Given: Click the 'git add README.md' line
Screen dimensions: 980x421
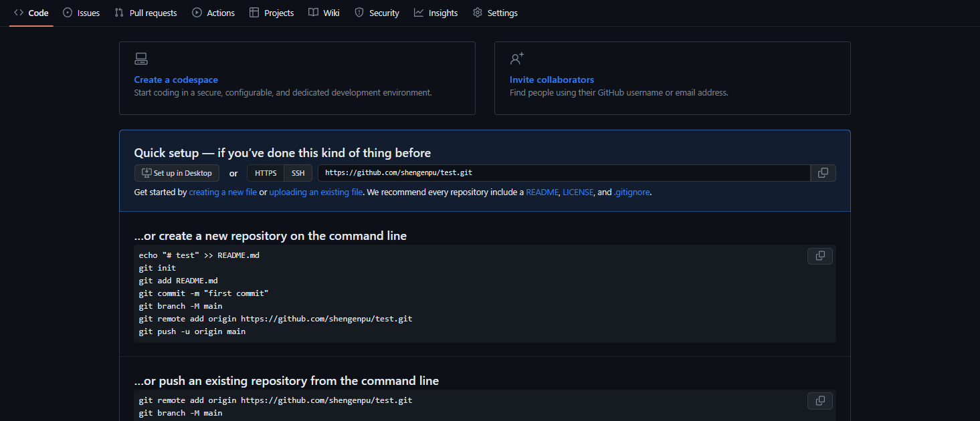Looking at the screenshot, I should (178, 281).
